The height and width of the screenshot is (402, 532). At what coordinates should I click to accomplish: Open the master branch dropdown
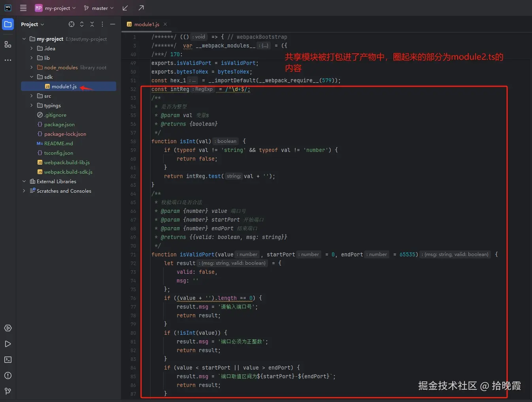point(99,8)
